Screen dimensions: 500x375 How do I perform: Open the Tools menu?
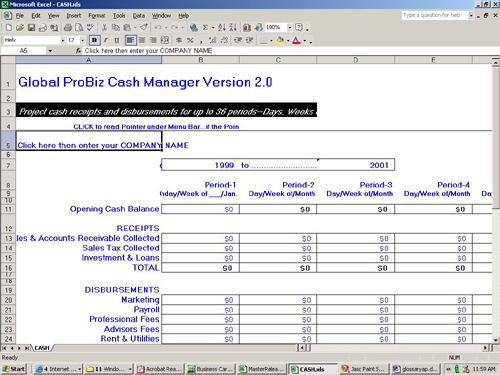(119, 16)
